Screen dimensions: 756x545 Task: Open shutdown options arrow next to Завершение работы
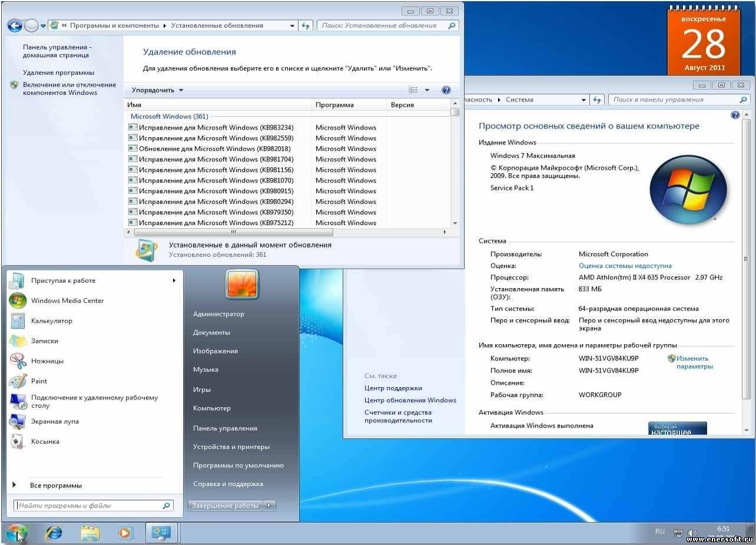point(269,506)
